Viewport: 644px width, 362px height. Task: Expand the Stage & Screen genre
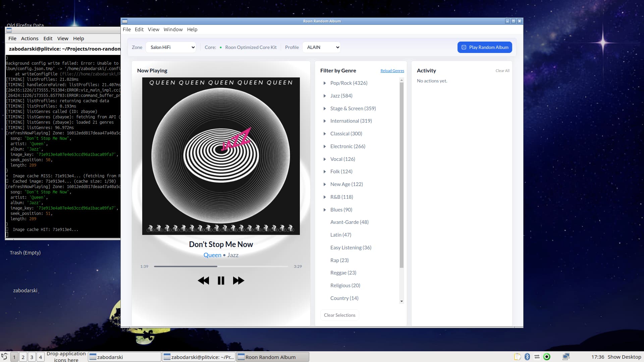(325, 109)
